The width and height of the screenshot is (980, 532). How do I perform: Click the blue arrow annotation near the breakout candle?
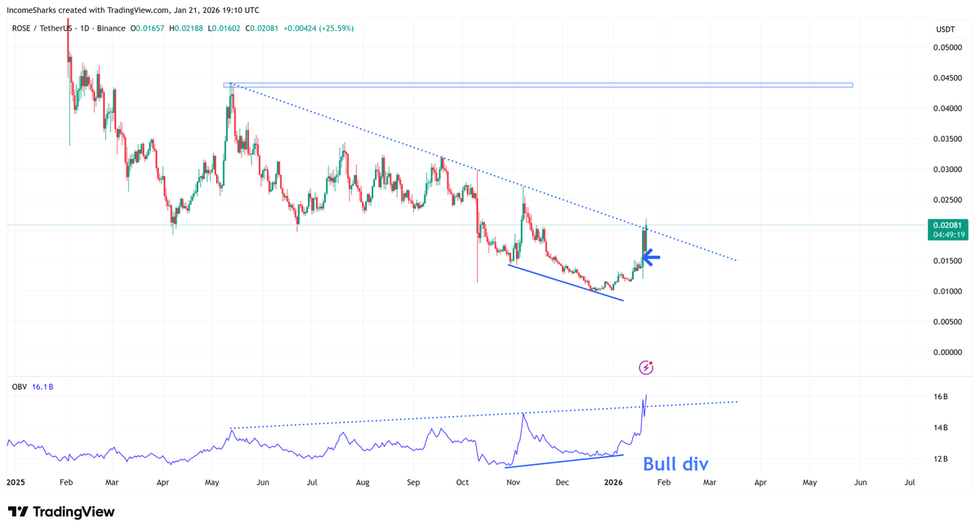(x=651, y=257)
